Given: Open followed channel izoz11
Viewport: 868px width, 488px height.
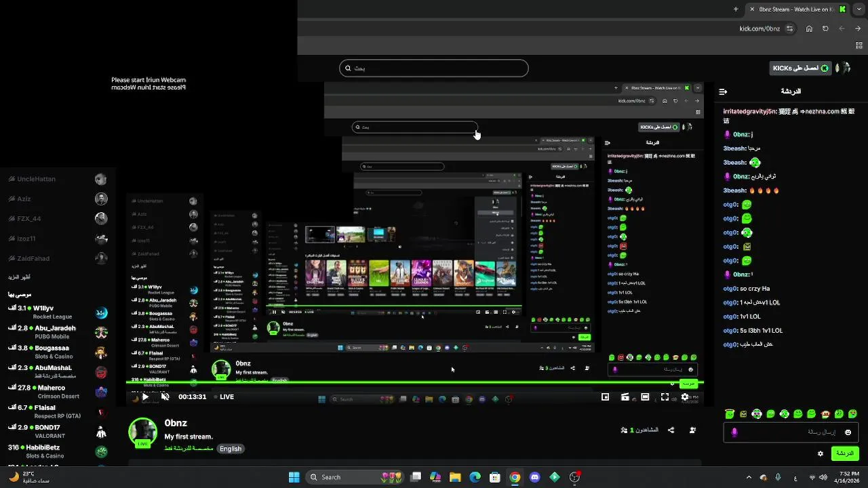Looking at the screenshot, I should pos(58,239).
